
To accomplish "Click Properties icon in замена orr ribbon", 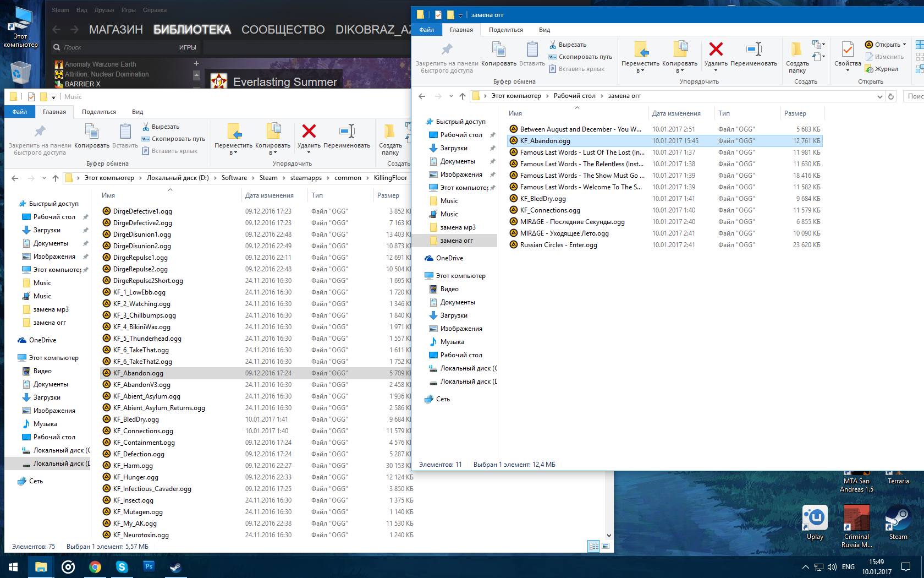I will tap(848, 50).
